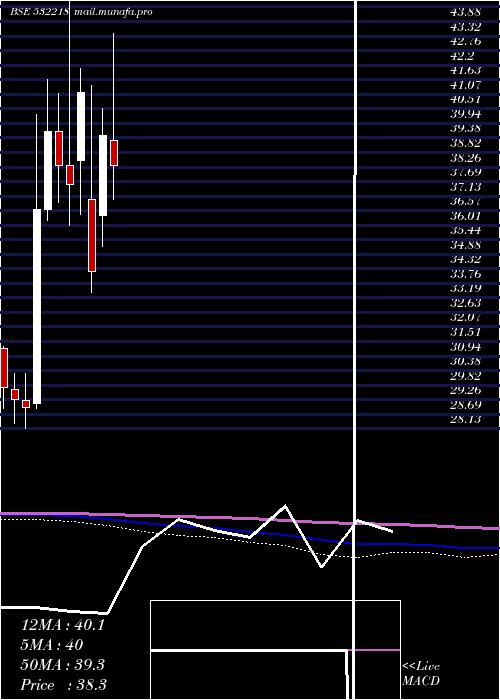Select the 33.19 price axis label
Image resolution: width=500 pixels, height=700 pixels.
pyautogui.click(x=466, y=289)
